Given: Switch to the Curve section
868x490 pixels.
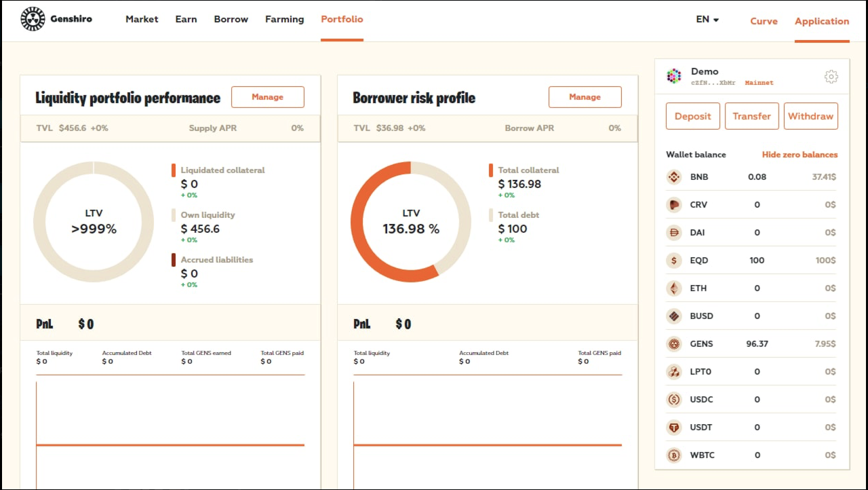Looking at the screenshot, I should pyautogui.click(x=764, y=21).
